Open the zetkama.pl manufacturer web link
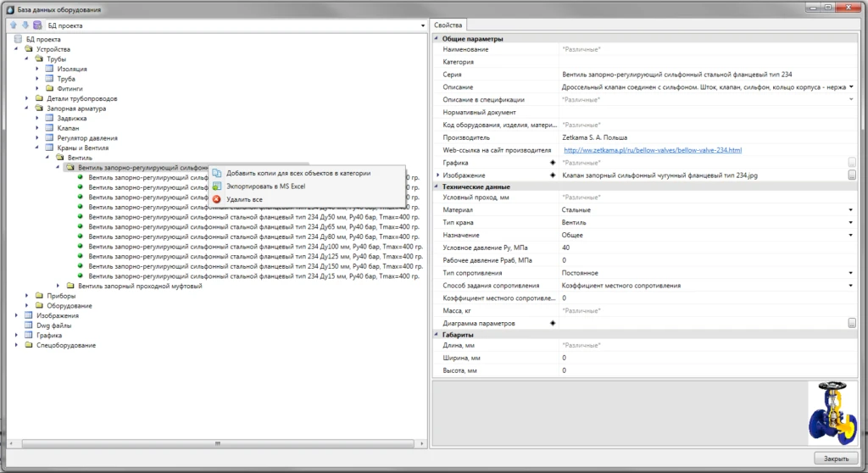This screenshot has width=868, height=473. 653,150
